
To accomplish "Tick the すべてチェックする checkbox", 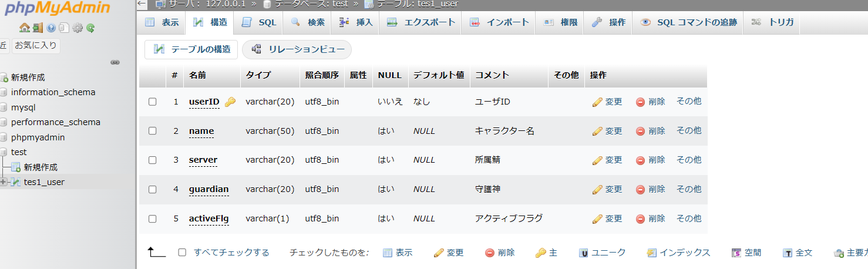I will pos(182,253).
